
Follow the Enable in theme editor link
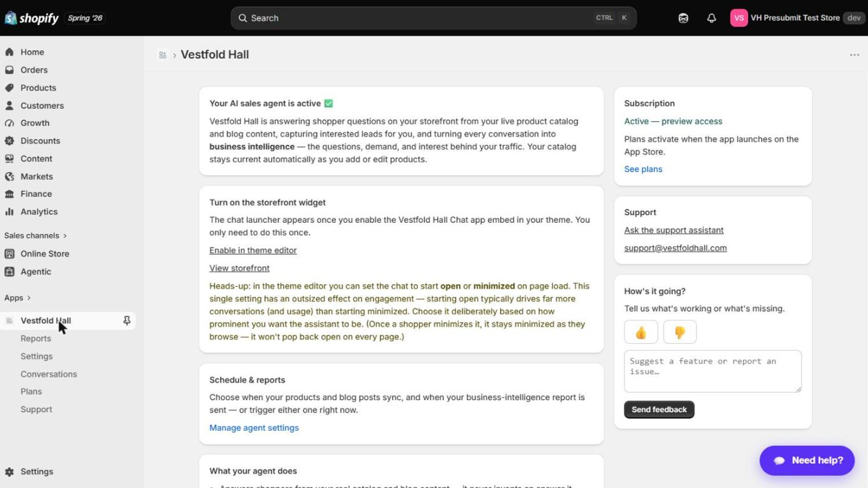(253, 250)
